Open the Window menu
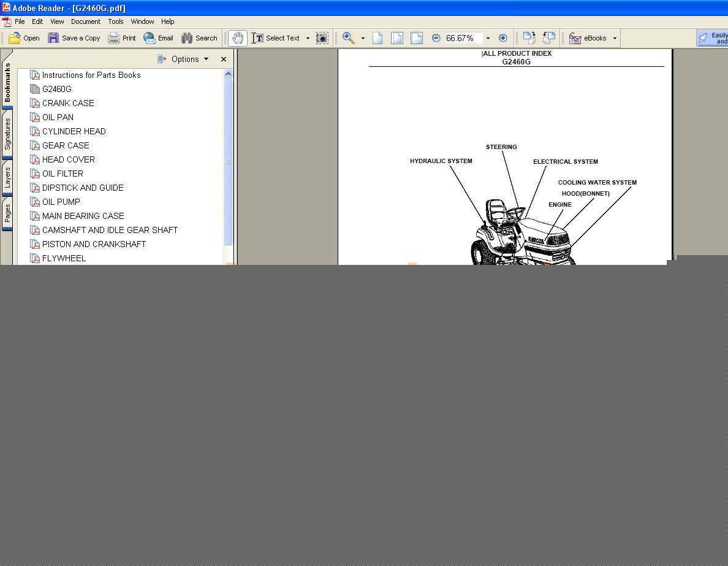This screenshot has width=728, height=566. (142, 21)
